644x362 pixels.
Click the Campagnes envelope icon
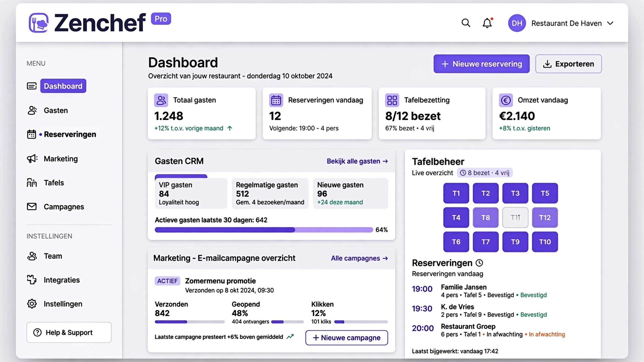pyautogui.click(x=32, y=206)
